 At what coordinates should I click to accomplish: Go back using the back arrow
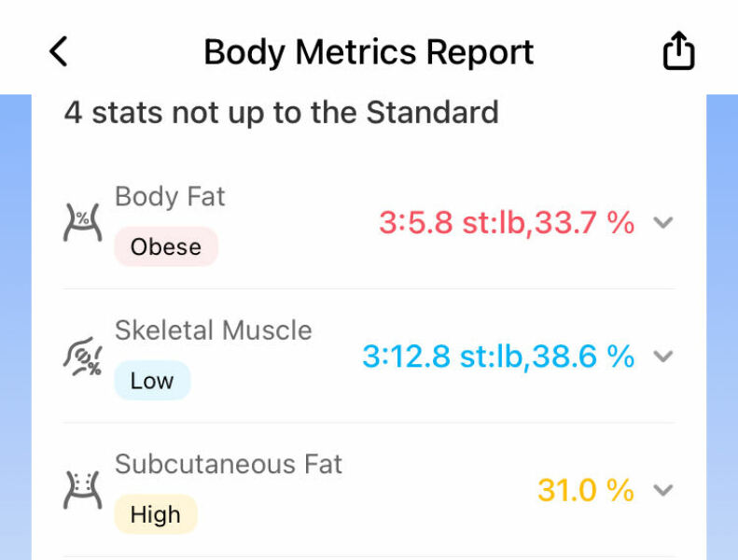click(59, 51)
